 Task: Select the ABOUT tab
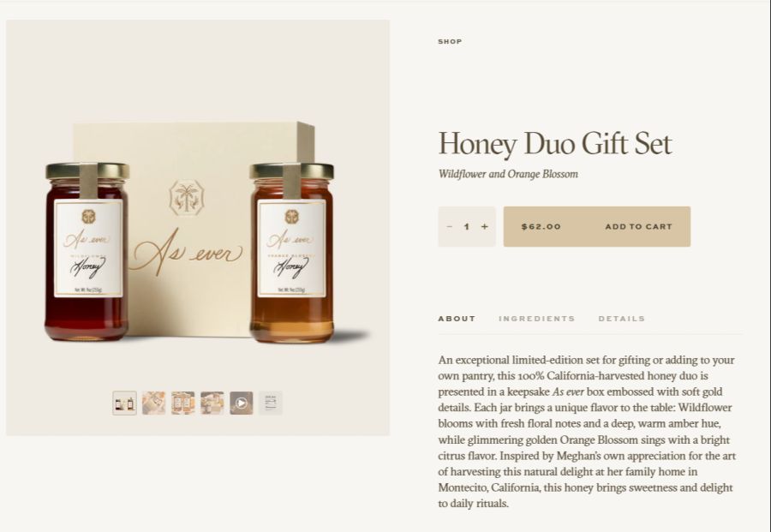pyautogui.click(x=457, y=319)
